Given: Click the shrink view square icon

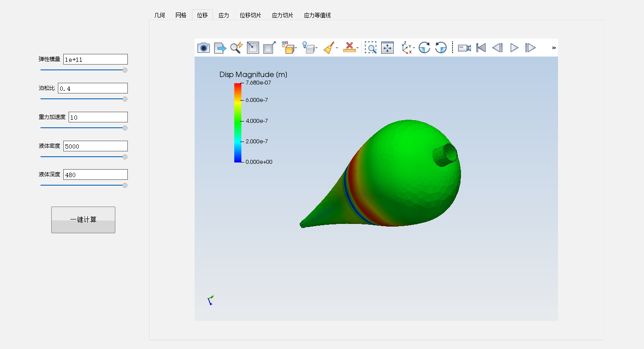Looking at the screenshot, I should [253, 48].
